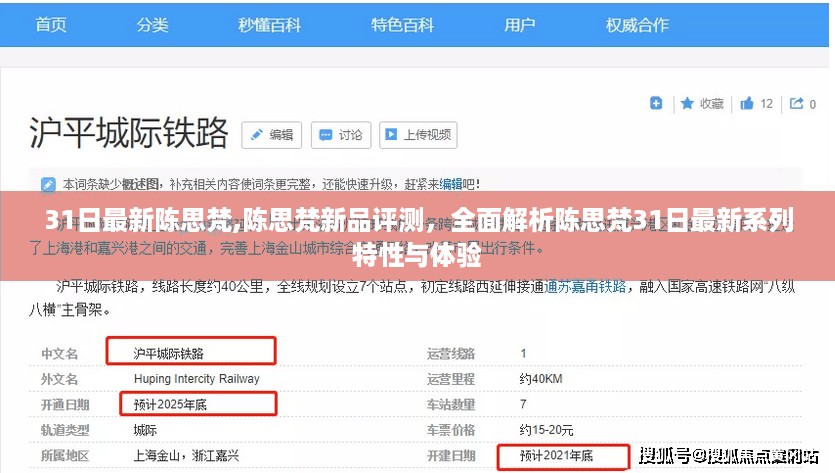Like the entry using the thumbs-up icon

coord(747,103)
